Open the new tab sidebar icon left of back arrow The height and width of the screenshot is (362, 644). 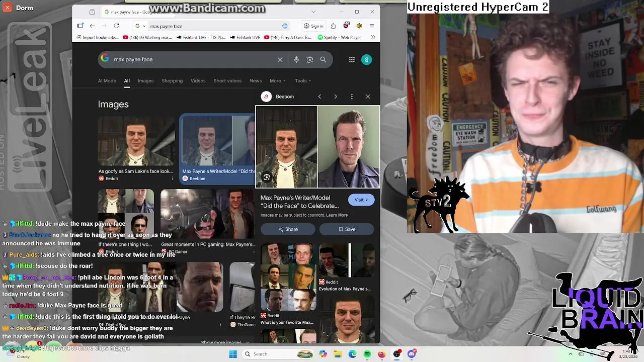80,26
